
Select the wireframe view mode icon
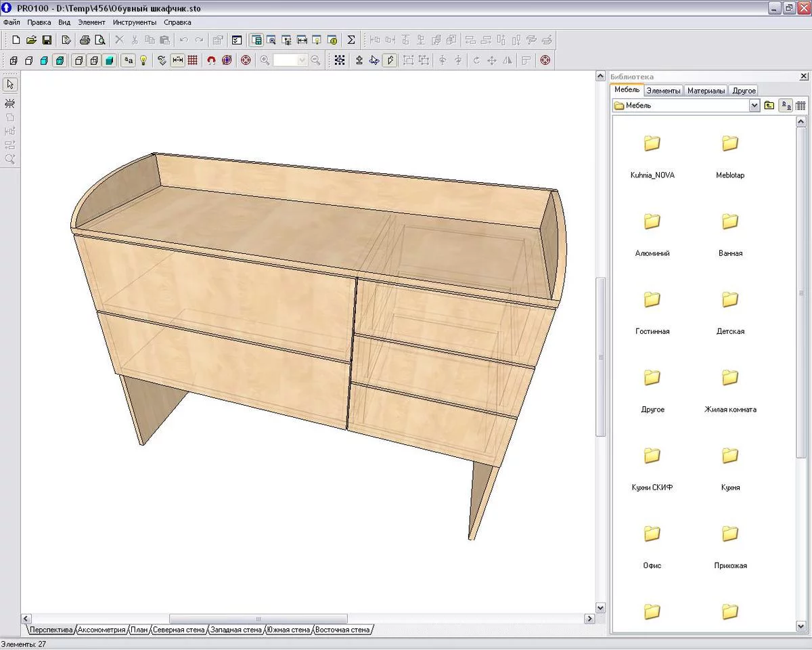13,60
